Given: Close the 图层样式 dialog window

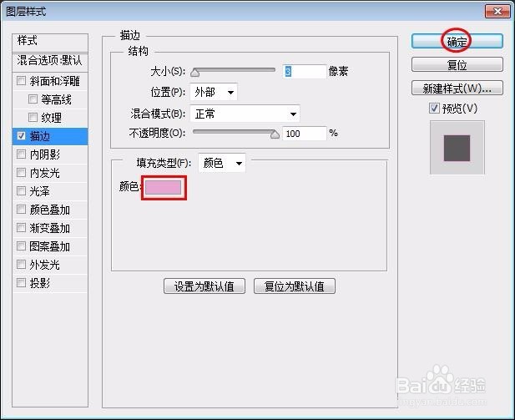Looking at the screenshot, I should point(497,12).
